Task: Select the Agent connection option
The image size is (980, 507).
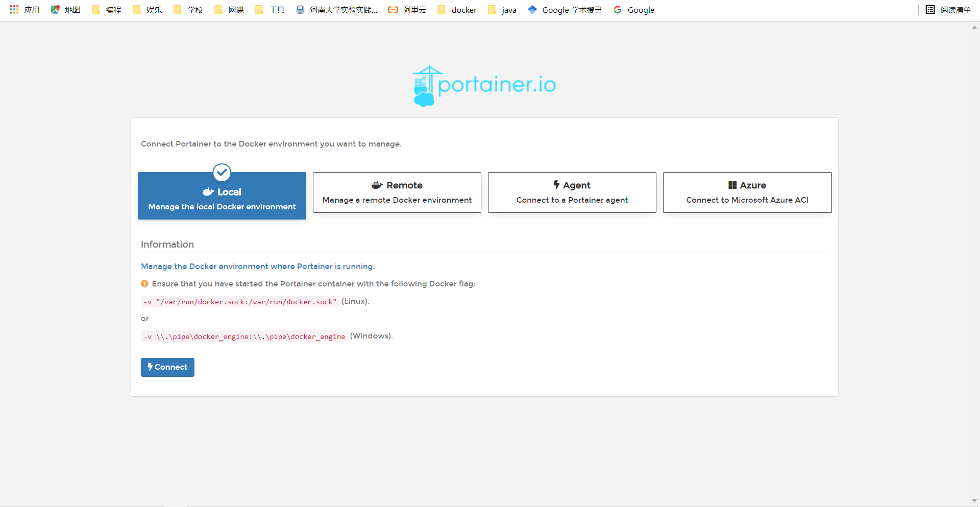Action: [x=572, y=192]
